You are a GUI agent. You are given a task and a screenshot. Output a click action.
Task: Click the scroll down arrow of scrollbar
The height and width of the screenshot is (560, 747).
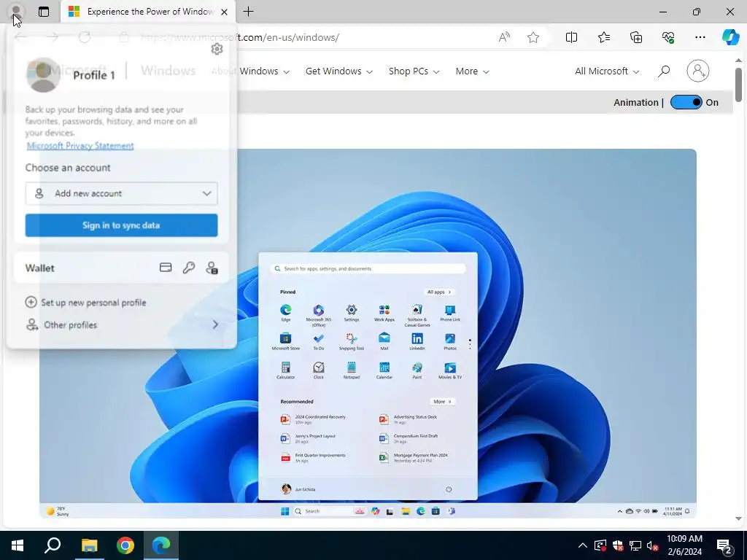[738, 518]
